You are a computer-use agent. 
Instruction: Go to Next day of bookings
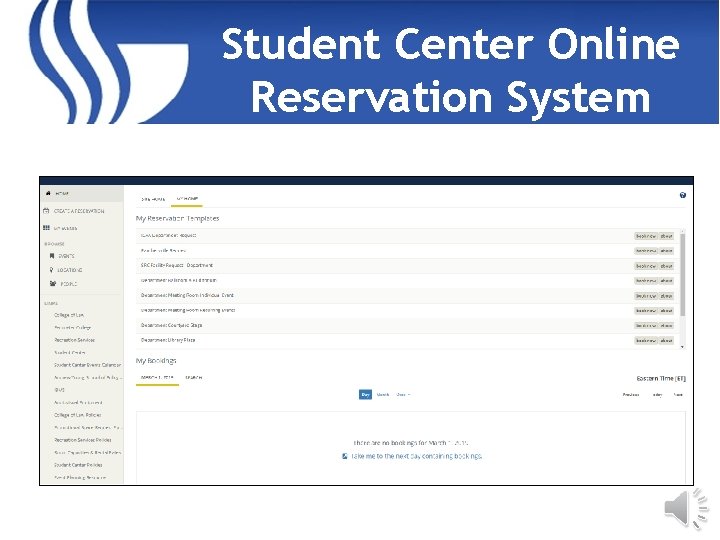tap(678, 394)
